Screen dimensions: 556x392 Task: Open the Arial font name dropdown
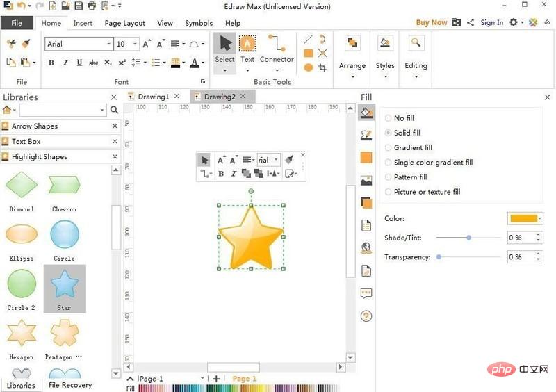(109, 44)
